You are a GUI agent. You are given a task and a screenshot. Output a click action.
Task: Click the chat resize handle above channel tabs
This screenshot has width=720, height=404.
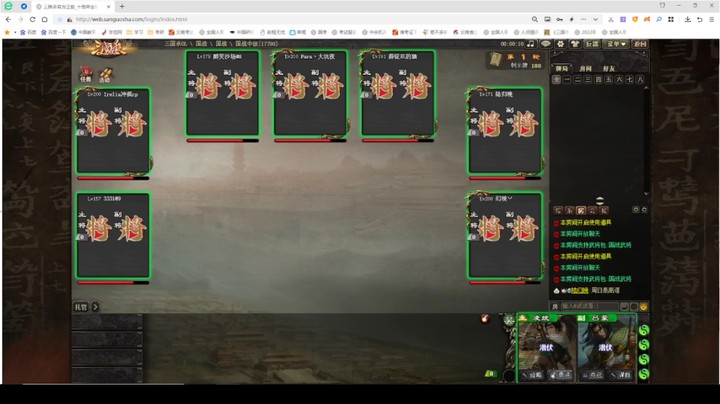click(x=600, y=200)
